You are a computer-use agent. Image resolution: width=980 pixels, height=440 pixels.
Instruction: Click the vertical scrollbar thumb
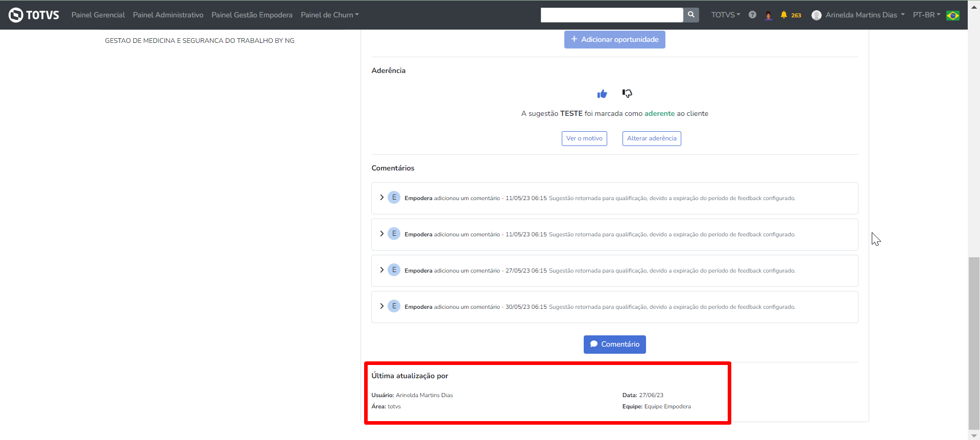point(974,345)
